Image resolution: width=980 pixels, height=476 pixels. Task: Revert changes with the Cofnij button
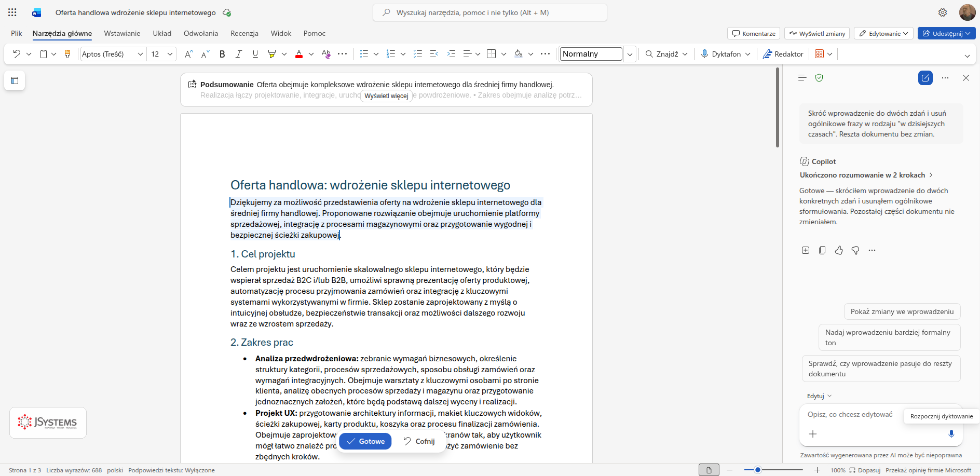pyautogui.click(x=419, y=441)
